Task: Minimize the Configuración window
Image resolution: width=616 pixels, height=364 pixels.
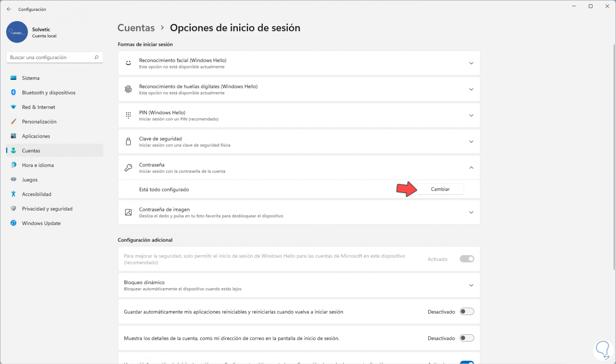Action: pos(574,6)
